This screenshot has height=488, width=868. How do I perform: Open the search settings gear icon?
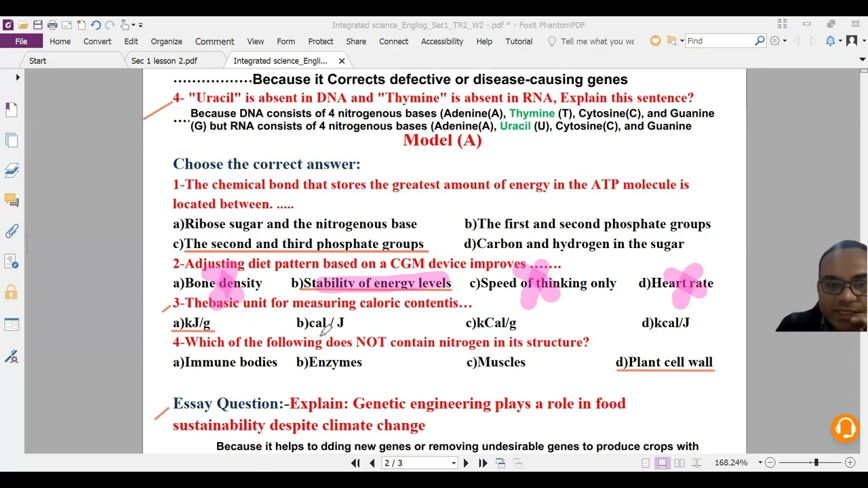[775, 41]
